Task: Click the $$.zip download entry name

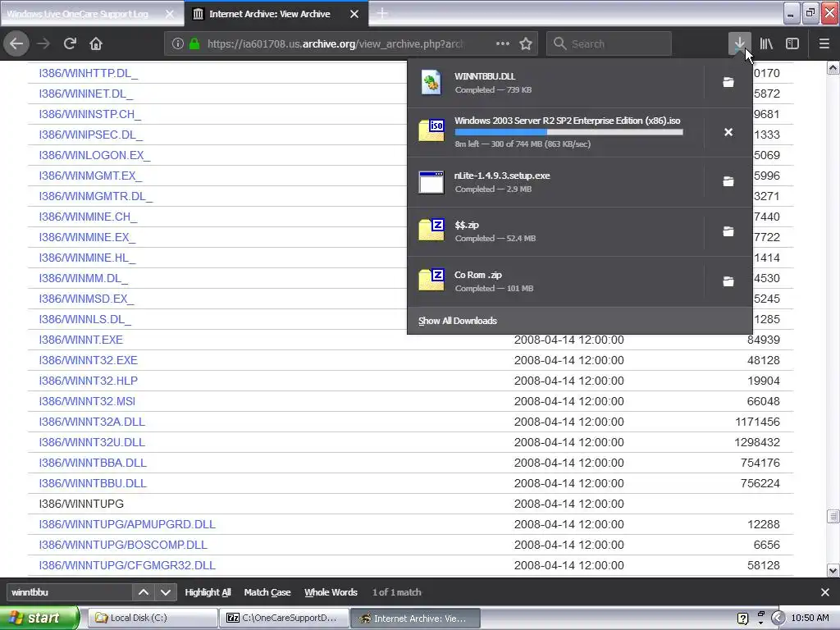Action: pyautogui.click(x=467, y=225)
